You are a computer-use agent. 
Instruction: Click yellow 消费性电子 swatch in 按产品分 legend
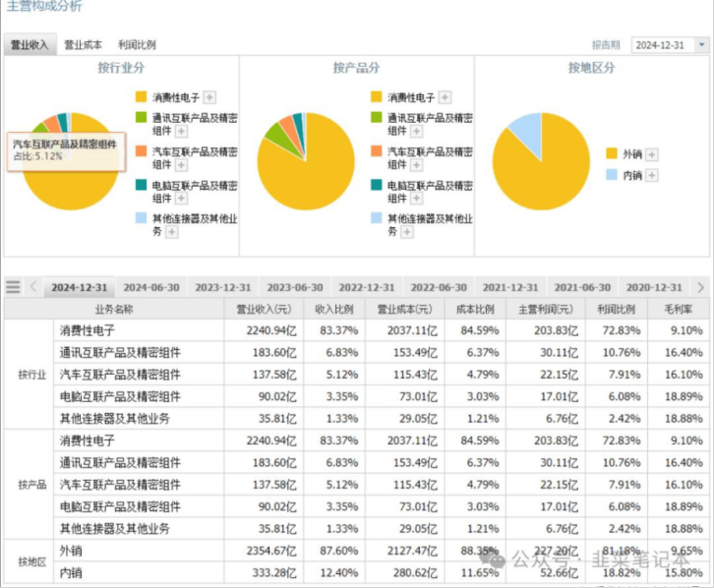[376, 96]
